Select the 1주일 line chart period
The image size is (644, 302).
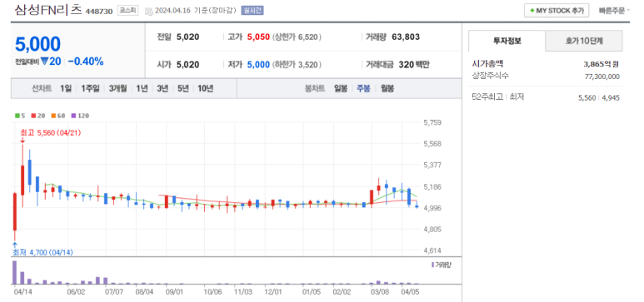[x=90, y=88]
